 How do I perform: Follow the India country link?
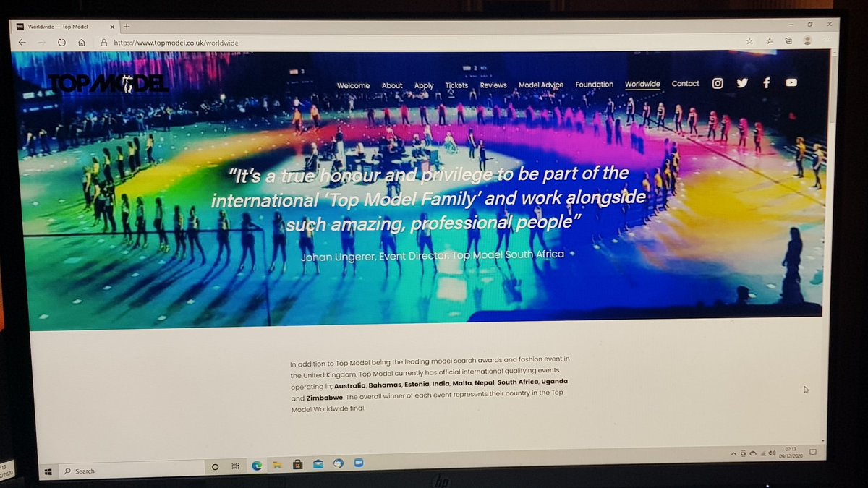[441, 384]
